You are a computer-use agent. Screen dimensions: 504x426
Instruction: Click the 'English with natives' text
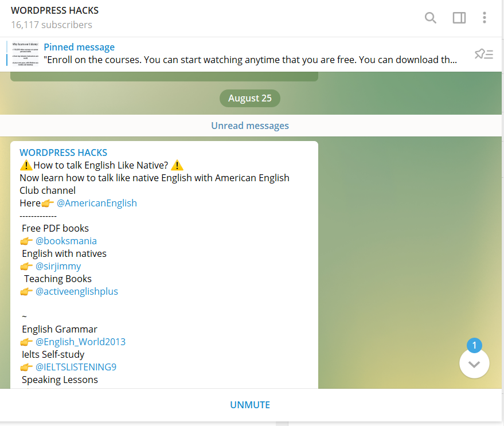(x=64, y=253)
